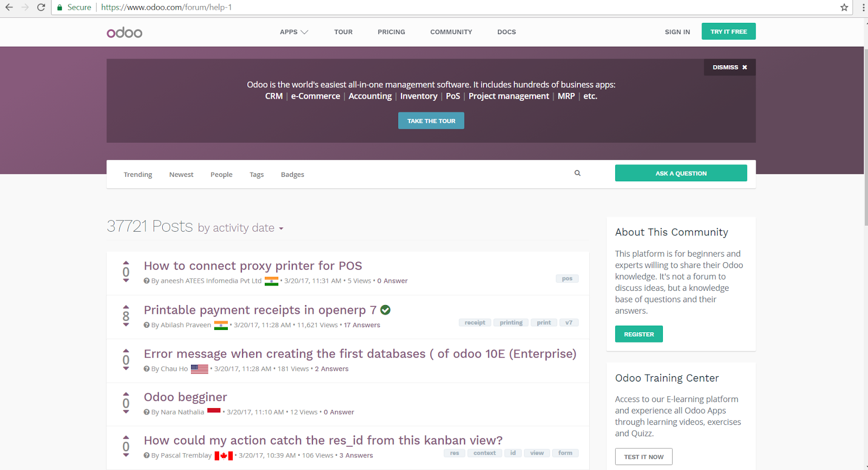Open the PoS link in banner
Viewport: 868px width, 470px height.
click(453, 96)
